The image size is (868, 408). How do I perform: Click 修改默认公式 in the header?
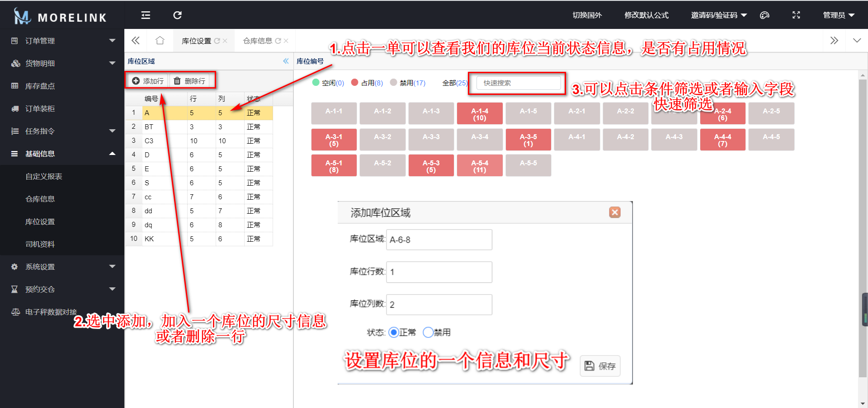coord(646,15)
